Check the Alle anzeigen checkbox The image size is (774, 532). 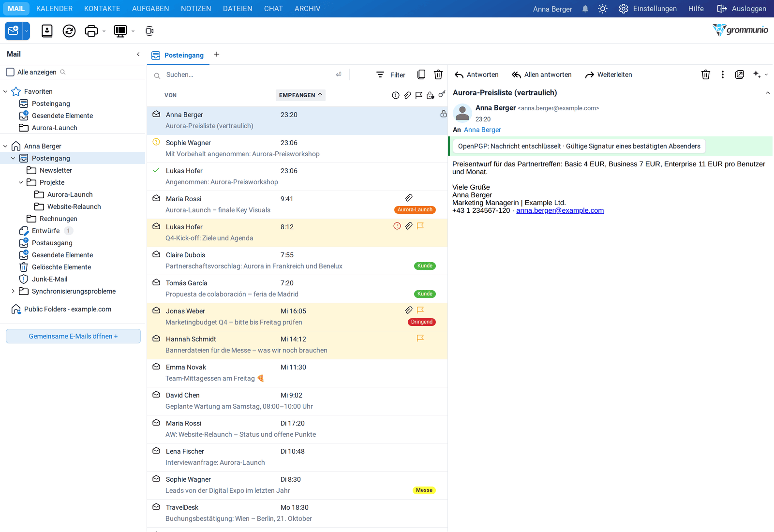pos(10,72)
